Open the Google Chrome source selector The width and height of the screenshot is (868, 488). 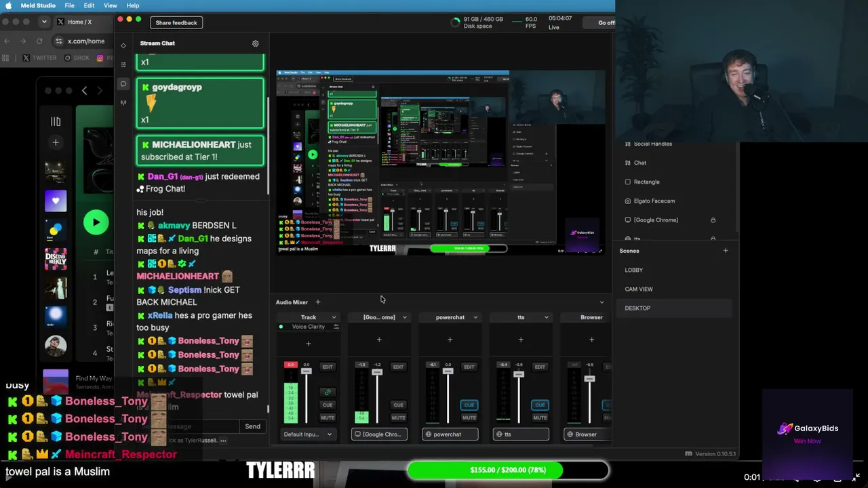tap(379, 434)
